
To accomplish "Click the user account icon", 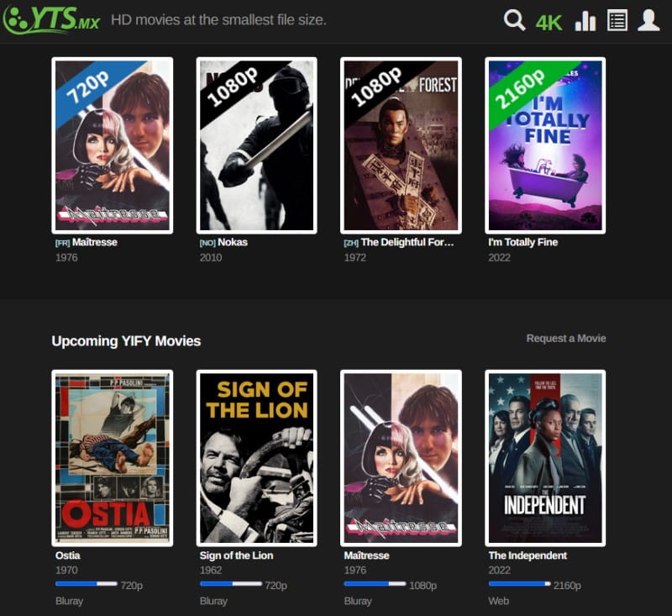I will (x=648, y=20).
